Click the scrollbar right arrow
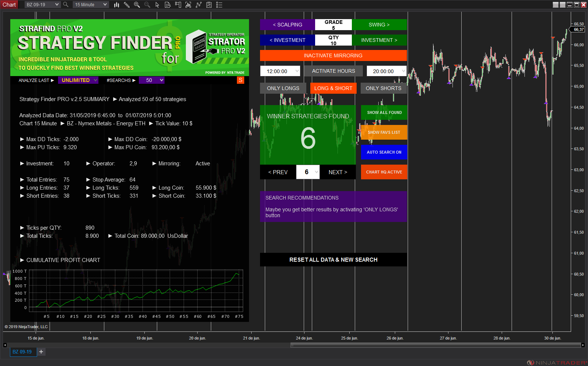This screenshot has height=366, width=588. [583, 345]
